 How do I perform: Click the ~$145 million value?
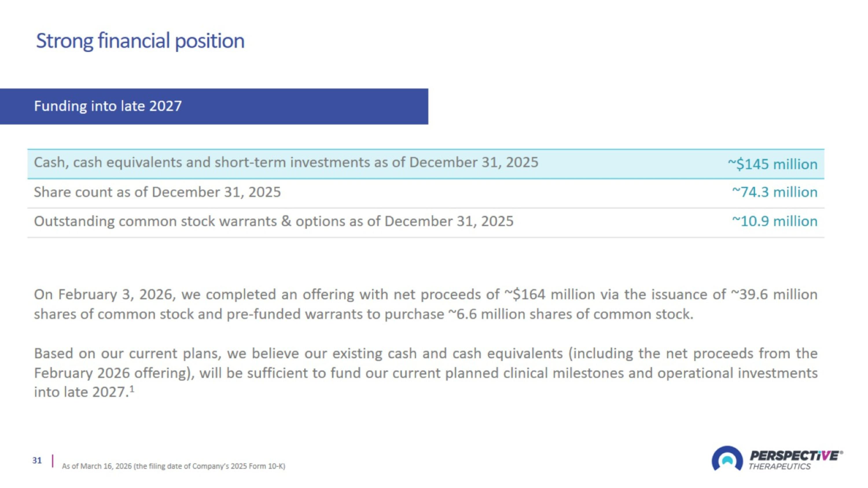pyautogui.click(x=772, y=164)
